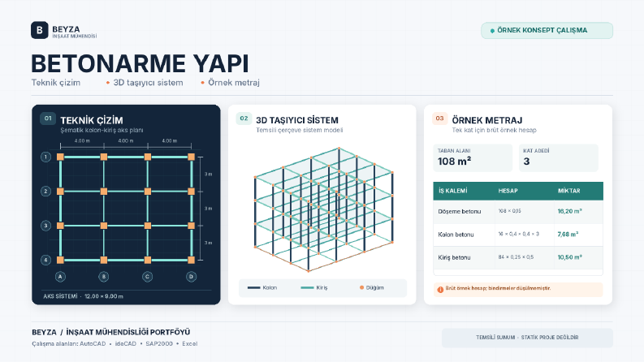Select the 01 badge on Teknik Çizim card
This screenshot has width=644, height=362.
click(48, 119)
